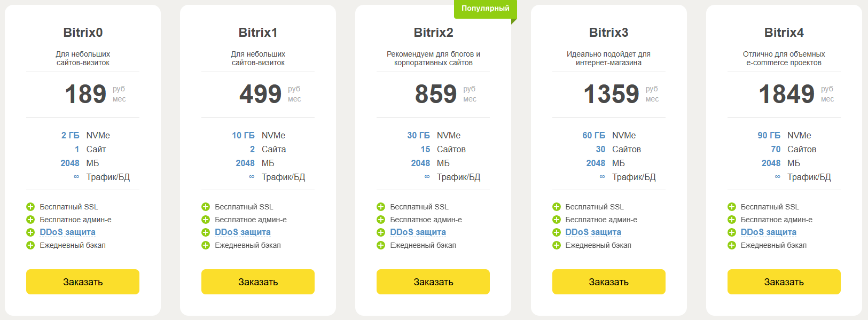Open the DDoS защита link in Bitrix4

[768, 232]
